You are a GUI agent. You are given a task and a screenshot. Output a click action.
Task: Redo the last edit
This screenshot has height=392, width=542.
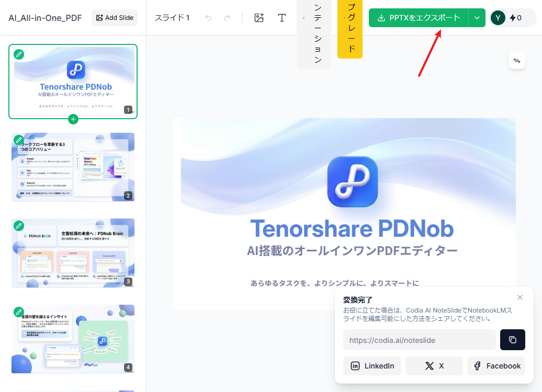coord(227,18)
